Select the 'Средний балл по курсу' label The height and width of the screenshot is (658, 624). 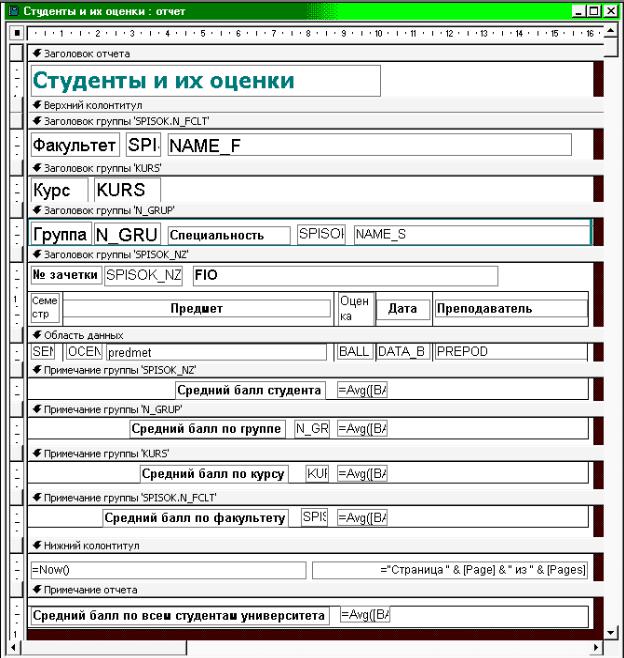point(214,474)
